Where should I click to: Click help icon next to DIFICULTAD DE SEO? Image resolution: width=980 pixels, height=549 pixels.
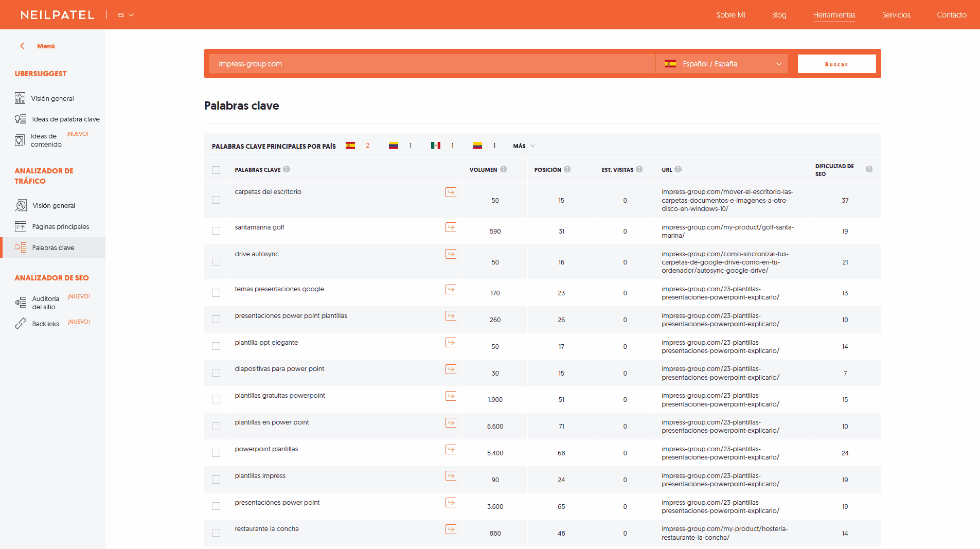click(x=869, y=169)
